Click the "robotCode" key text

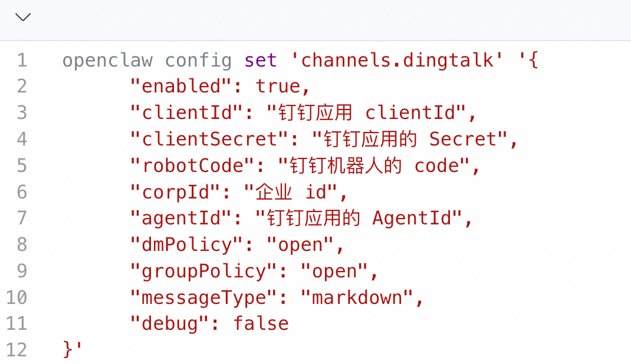pos(192,166)
